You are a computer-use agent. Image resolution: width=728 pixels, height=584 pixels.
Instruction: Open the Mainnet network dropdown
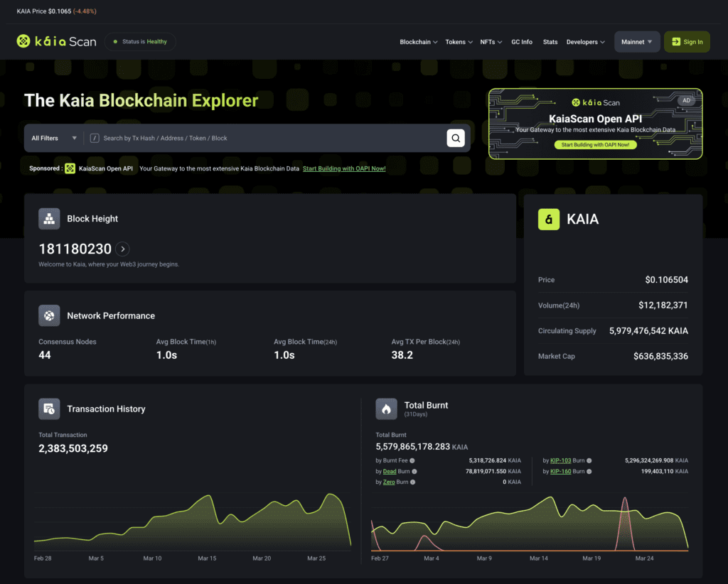(637, 42)
